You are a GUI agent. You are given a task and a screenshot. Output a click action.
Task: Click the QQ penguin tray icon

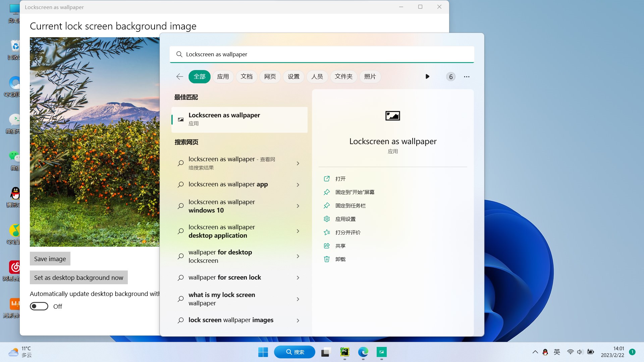coord(545,352)
